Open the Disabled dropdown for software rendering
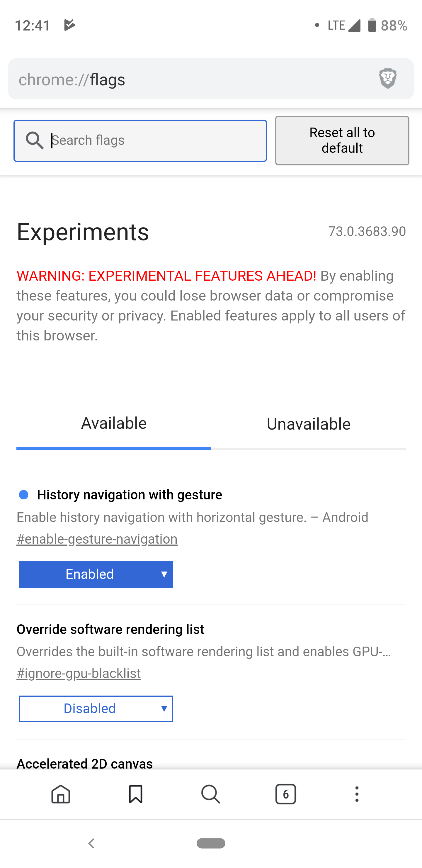Viewport: 422px width, 868px height. (x=96, y=708)
